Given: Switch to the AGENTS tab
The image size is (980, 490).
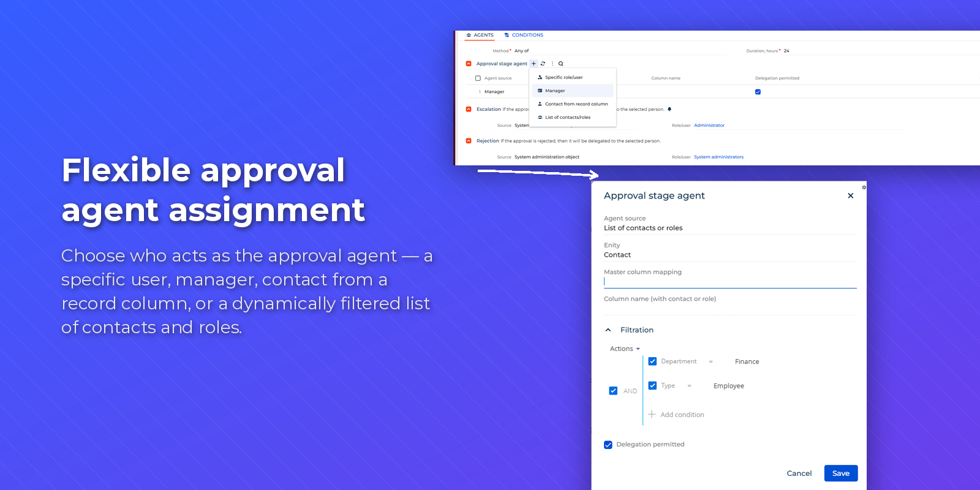Looking at the screenshot, I should click(480, 36).
